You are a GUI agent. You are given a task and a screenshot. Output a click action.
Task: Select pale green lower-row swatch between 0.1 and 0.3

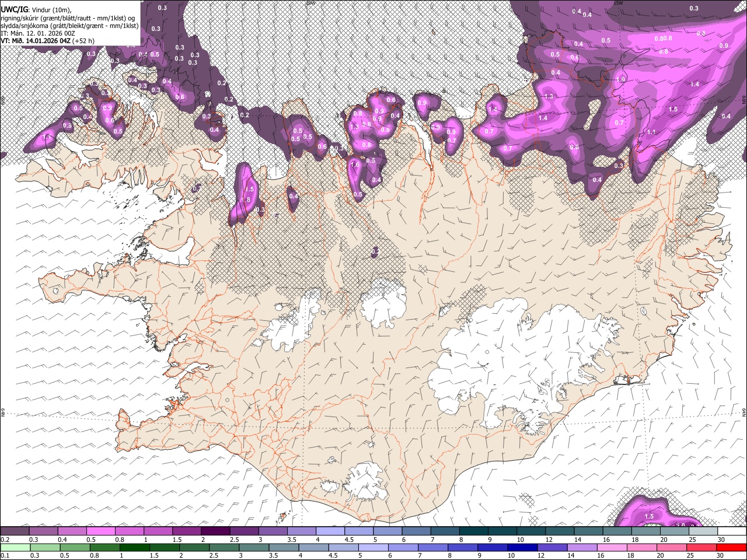(15, 547)
